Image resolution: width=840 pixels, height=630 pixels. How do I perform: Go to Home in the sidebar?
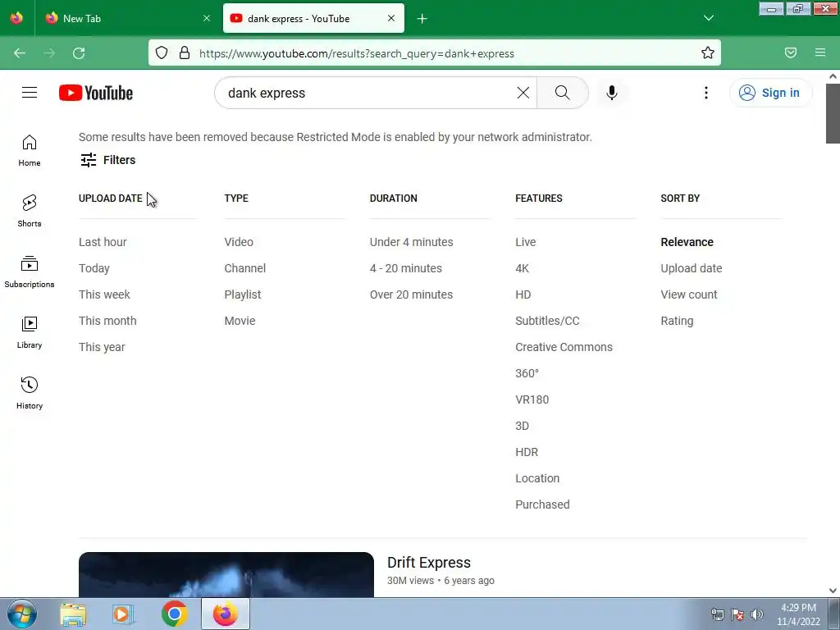tap(30, 151)
